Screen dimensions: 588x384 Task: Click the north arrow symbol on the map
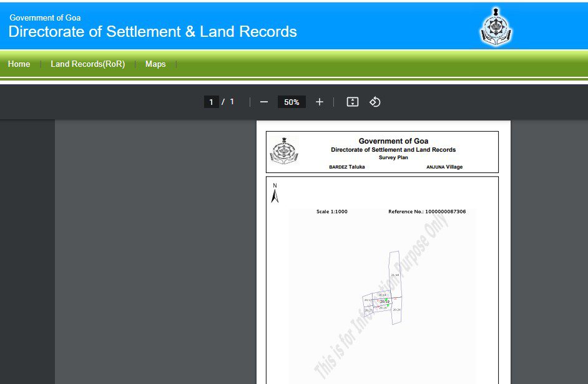[x=275, y=194]
